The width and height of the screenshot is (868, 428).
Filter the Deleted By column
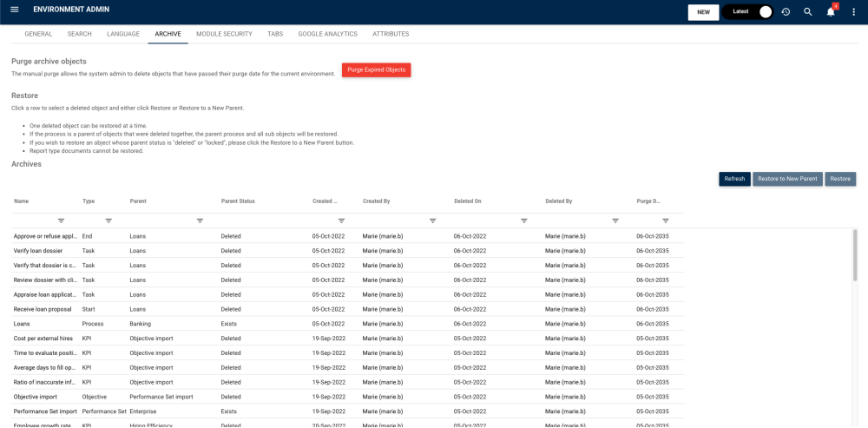coord(615,221)
